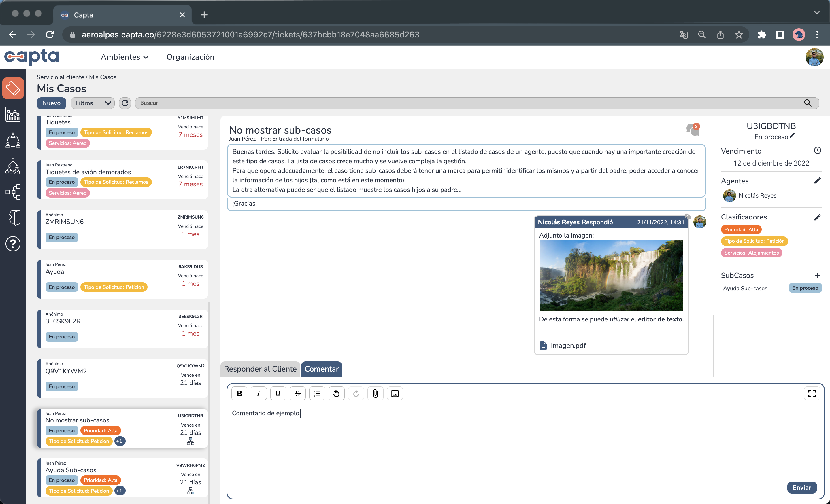830x504 pixels.
Task: Insert image via editor toolbar icon
Action: [395, 393]
